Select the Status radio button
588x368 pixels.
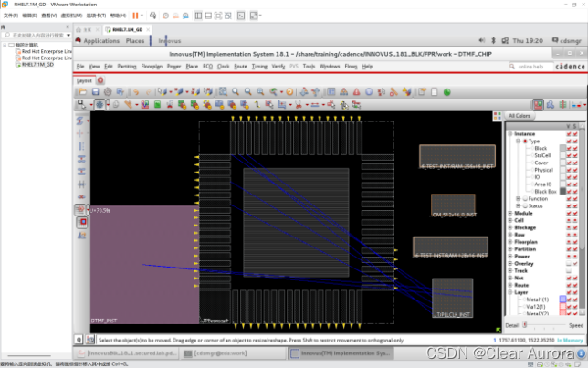pyautogui.click(x=525, y=206)
